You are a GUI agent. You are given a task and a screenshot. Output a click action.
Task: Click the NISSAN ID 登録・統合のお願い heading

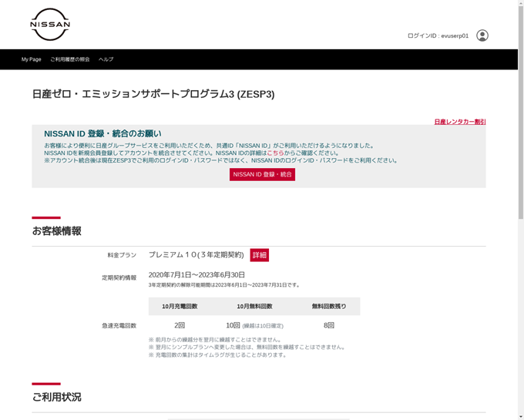102,133
